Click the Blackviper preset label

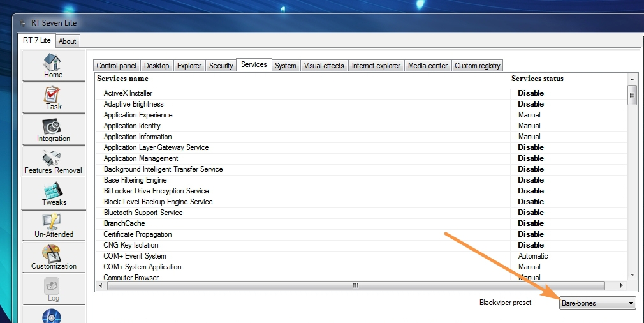[x=505, y=303]
